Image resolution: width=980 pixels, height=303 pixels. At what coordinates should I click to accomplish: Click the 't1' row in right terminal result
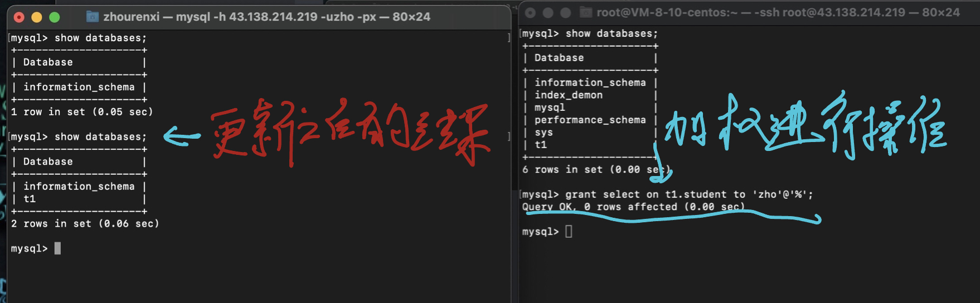[541, 145]
